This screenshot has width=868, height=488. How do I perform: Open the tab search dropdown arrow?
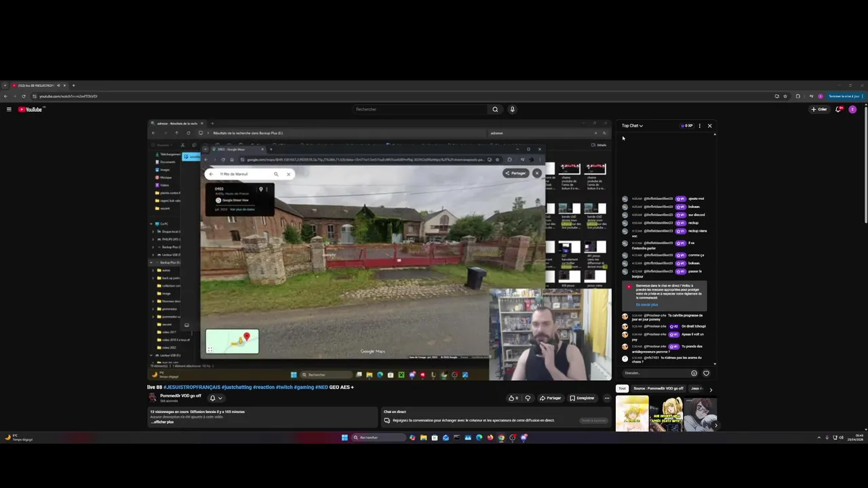pyautogui.click(x=5, y=85)
